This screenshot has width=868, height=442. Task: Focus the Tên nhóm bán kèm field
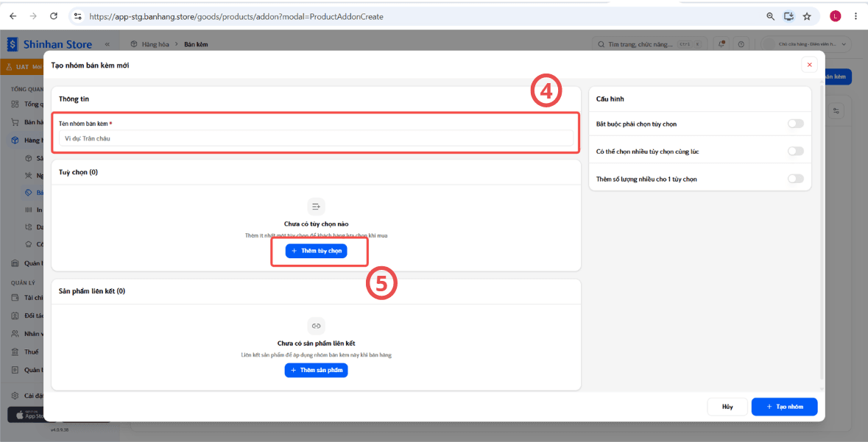click(x=316, y=138)
